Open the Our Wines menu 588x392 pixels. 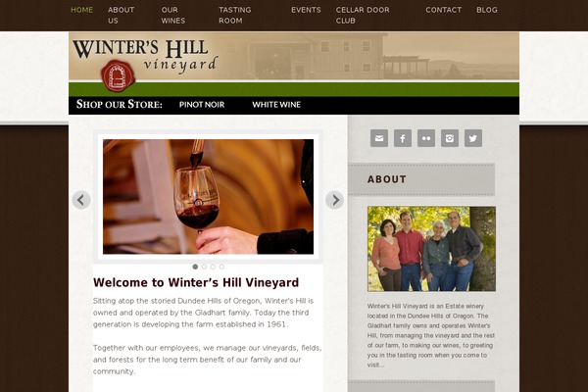pyautogui.click(x=173, y=16)
